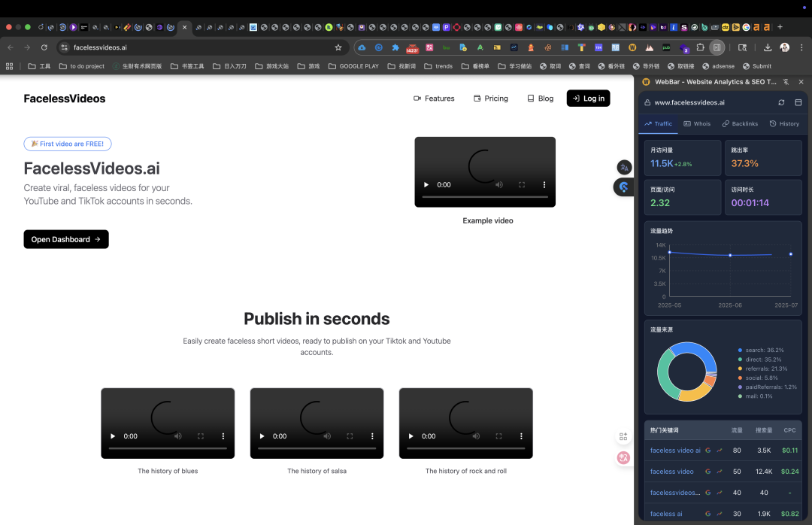The height and width of the screenshot is (525, 812).
Task: Play the Example video
Action: tap(426, 185)
